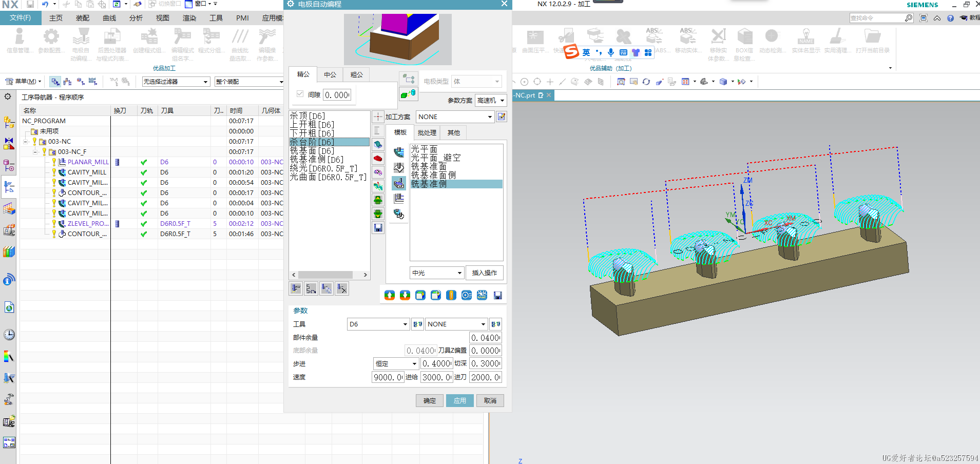Screen dimensions: 980x464
Task: Toggle lightbulb of 003-NC program group
Action: [x=34, y=142]
